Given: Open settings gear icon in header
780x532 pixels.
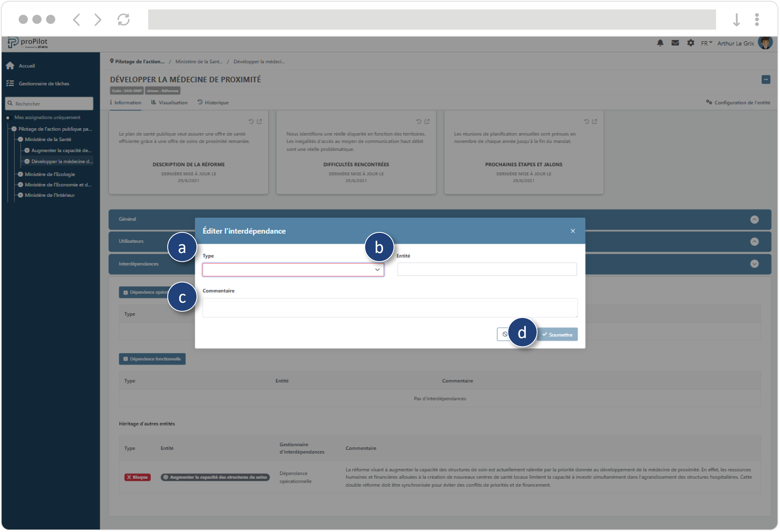Looking at the screenshot, I should coord(690,43).
